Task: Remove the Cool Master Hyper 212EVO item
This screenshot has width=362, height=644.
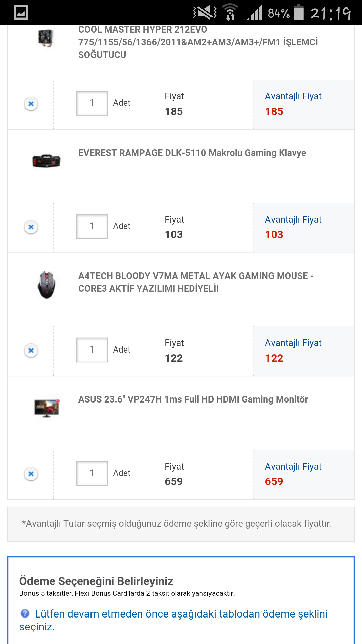Action: click(31, 104)
